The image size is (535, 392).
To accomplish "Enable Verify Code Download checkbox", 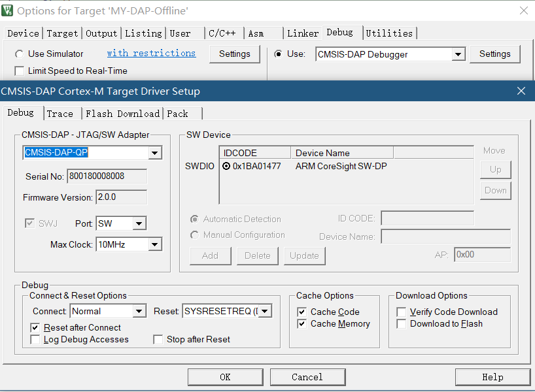I will pyautogui.click(x=402, y=312).
